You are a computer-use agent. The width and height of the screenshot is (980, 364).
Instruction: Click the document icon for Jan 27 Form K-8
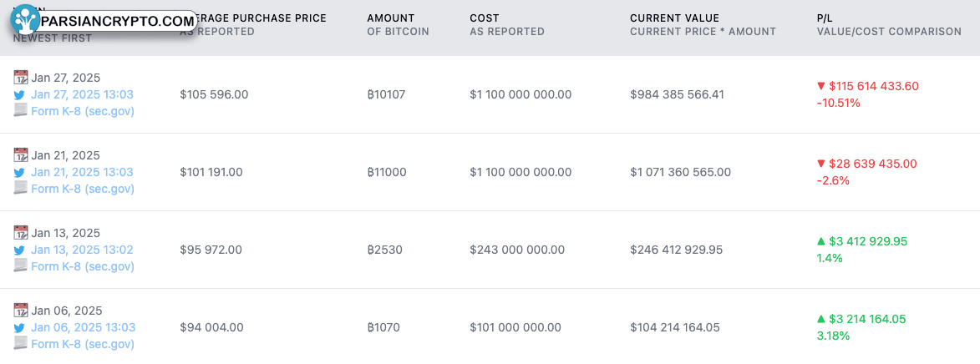click(x=21, y=110)
